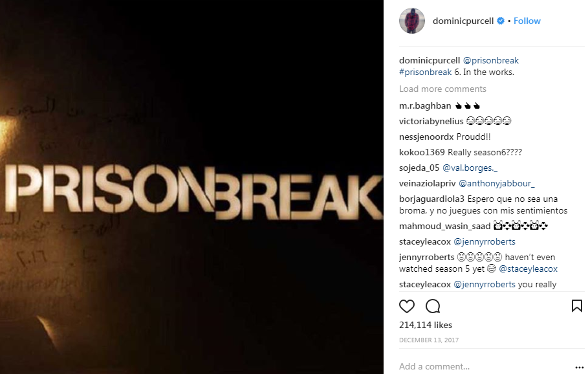This screenshot has width=588, height=374.
Task: Open dominicpurcell username in the header
Action: [463, 21]
